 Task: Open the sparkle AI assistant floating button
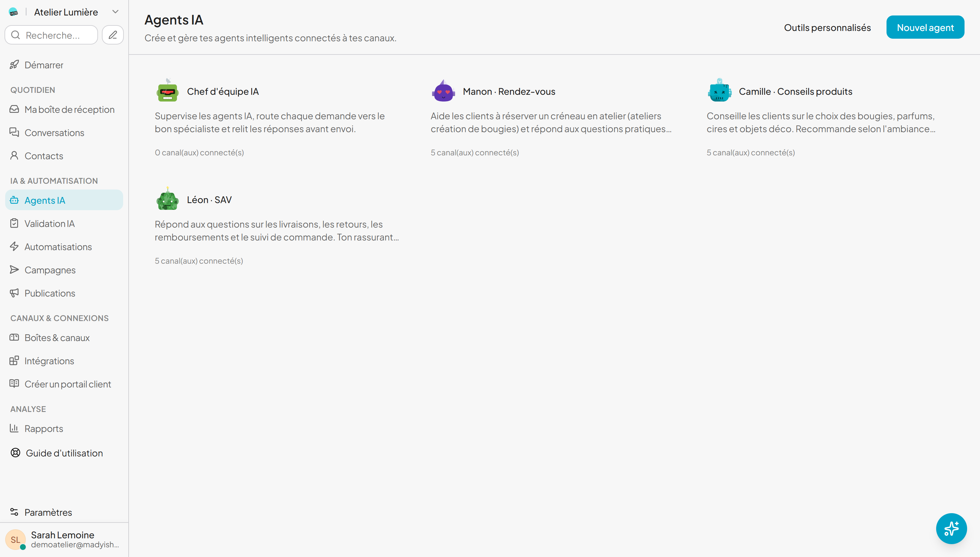951,528
